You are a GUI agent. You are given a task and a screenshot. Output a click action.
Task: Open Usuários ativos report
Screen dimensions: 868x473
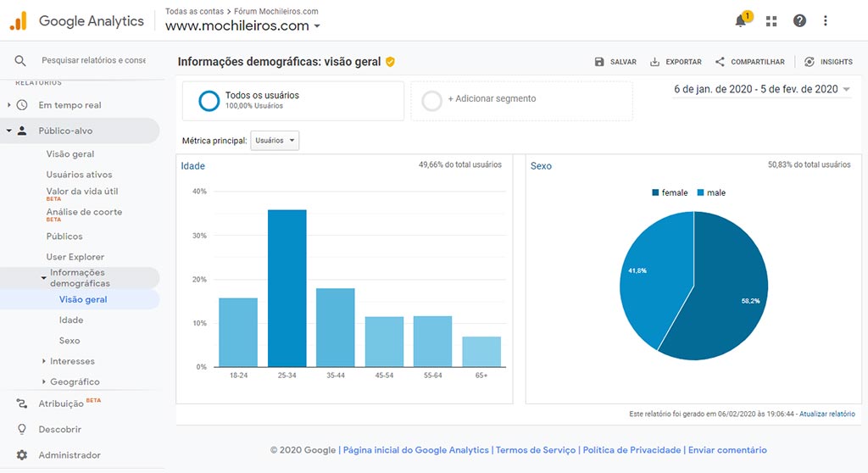click(79, 175)
